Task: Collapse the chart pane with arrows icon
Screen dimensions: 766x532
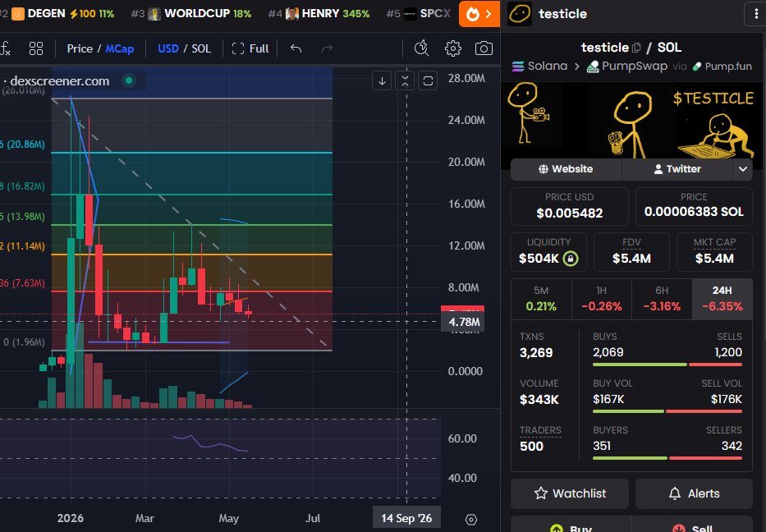Action: (x=405, y=80)
